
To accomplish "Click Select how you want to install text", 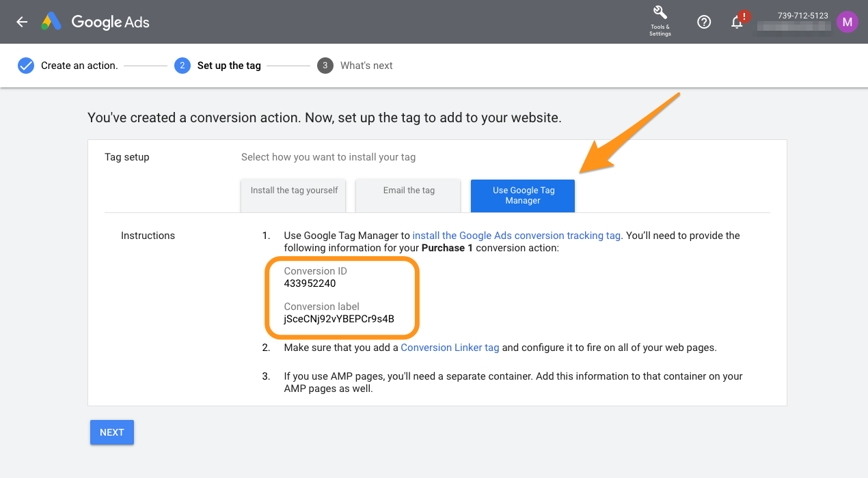I will [328, 157].
